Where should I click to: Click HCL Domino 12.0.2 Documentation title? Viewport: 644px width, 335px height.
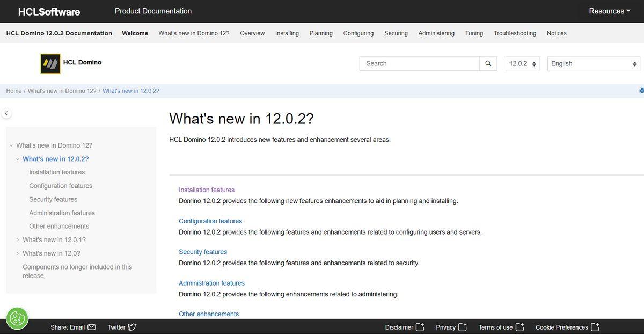[59, 33]
